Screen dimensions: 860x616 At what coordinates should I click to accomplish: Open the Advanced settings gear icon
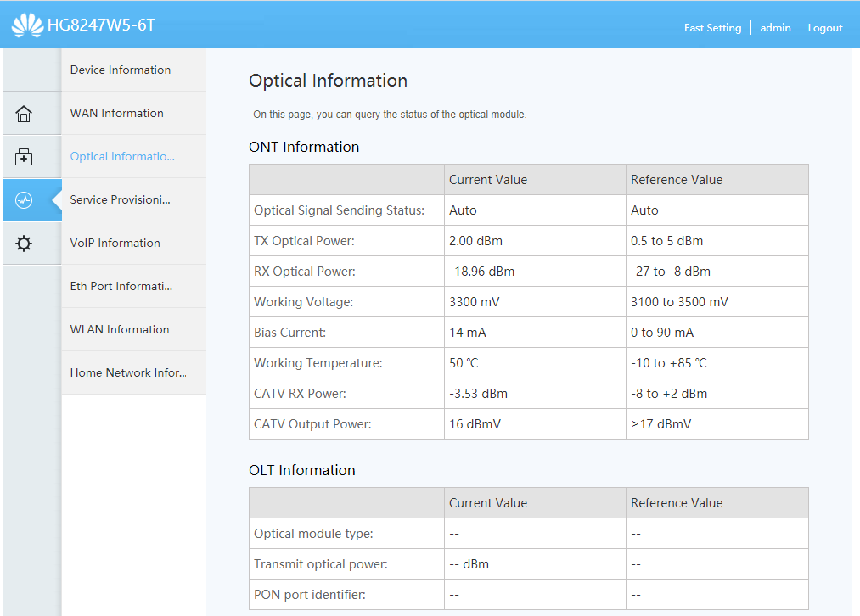click(x=24, y=244)
